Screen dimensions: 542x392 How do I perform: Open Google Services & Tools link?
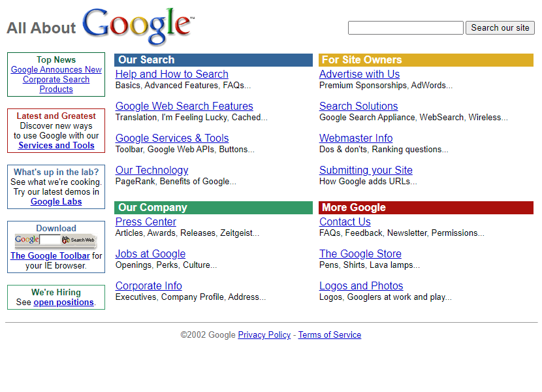(x=172, y=138)
